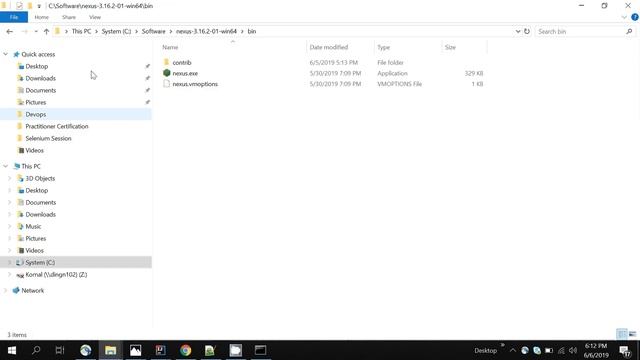The height and width of the screenshot is (360, 640).
Task: Open the Windows Start menu
Action: [11, 350]
